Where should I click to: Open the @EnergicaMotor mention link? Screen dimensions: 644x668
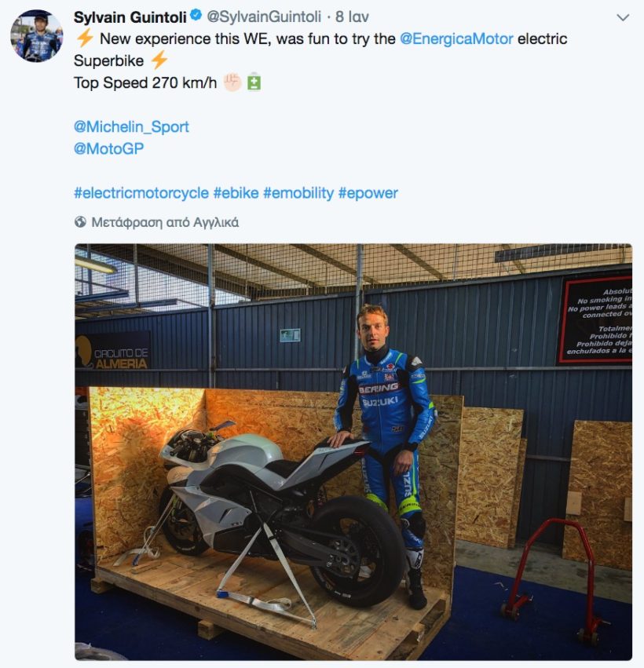tap(456, 38)
